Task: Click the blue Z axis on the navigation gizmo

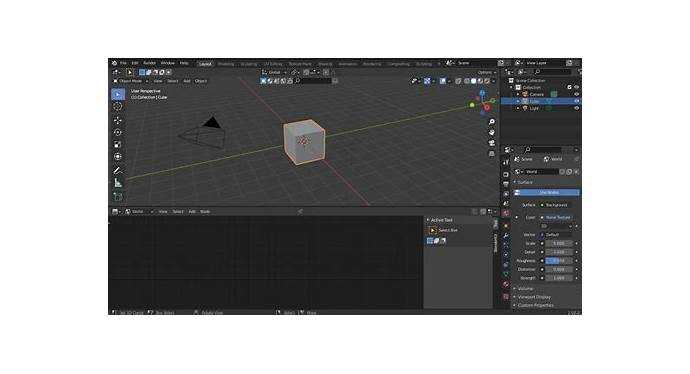Action: coord(482,93)
